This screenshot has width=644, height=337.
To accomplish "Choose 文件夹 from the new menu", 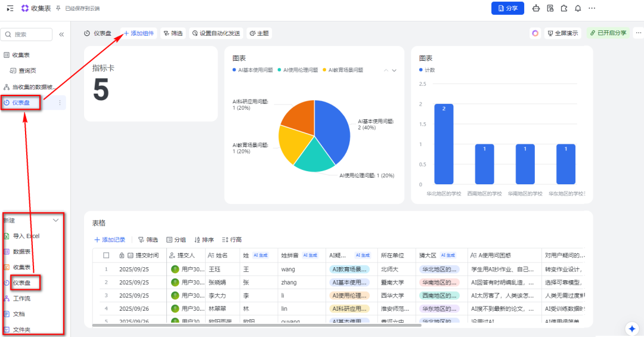I will point(21,330).
